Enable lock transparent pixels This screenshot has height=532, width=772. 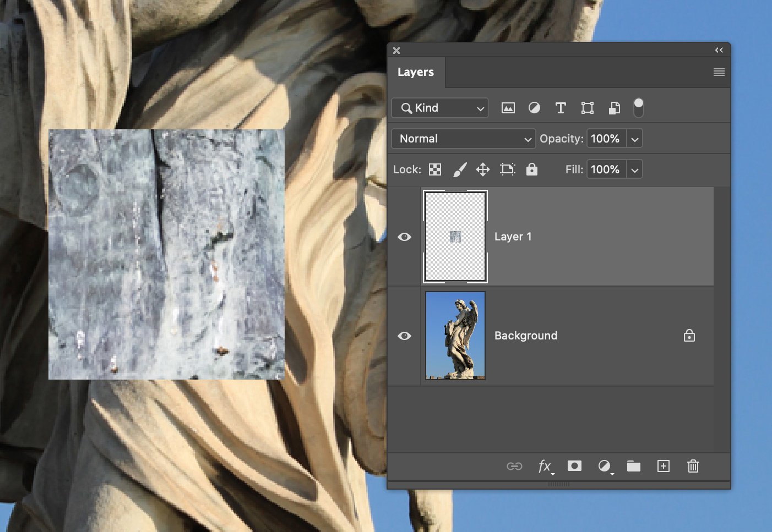(x=434, y=169)
